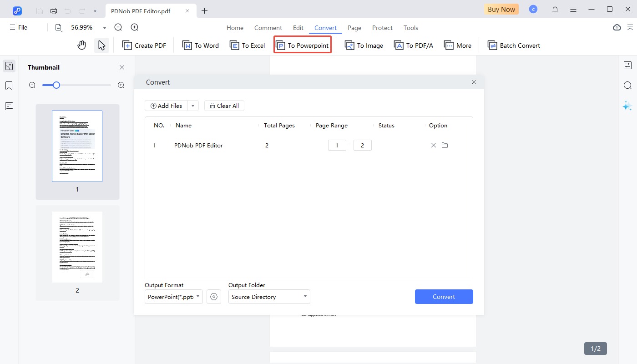Open the Output Folder dropdown
The image size is (637, 364).
click(269, 297)
